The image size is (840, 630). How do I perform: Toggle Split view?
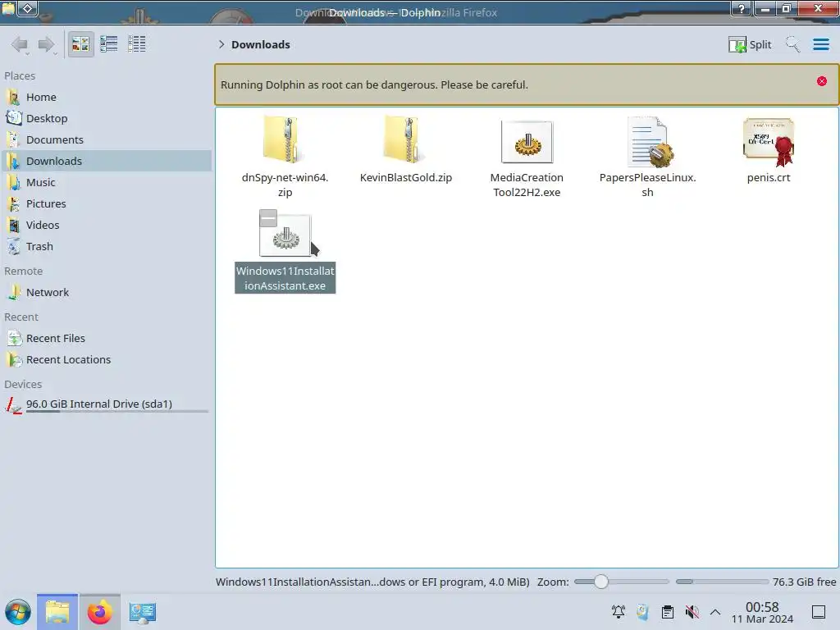(750, 44)
